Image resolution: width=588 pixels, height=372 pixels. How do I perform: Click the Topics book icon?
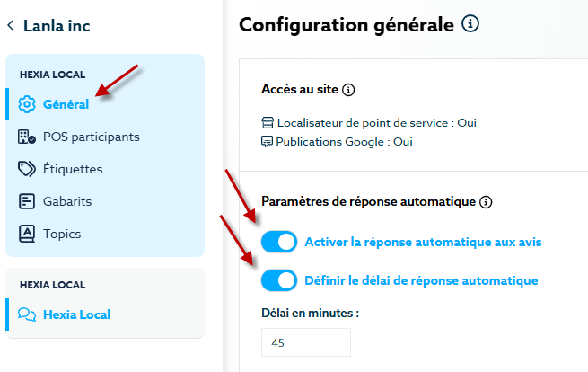(27, 234)
